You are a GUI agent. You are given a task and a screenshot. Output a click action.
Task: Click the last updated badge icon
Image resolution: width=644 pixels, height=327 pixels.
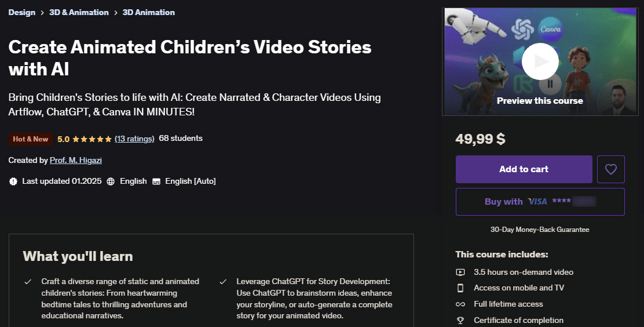pos(13,181)
